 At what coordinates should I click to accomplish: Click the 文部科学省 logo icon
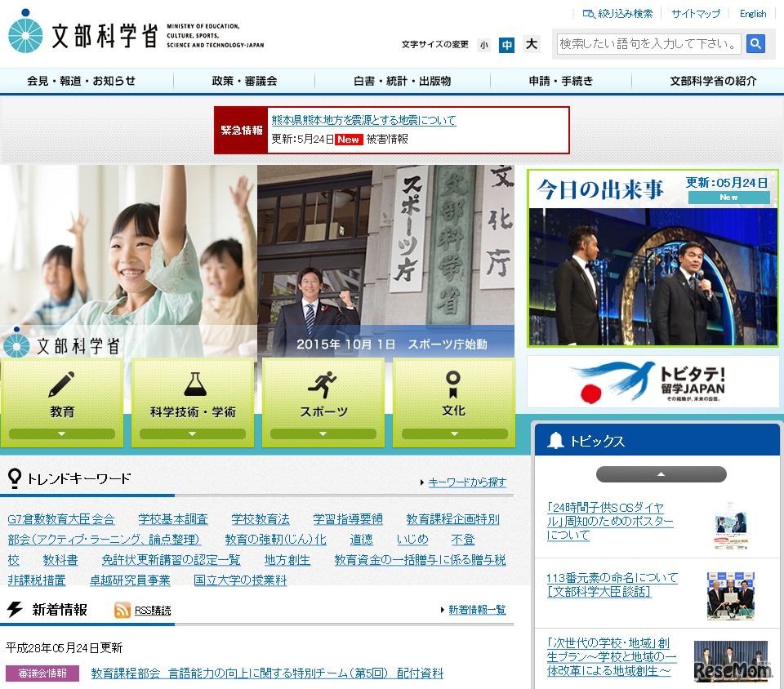point(26,33)
